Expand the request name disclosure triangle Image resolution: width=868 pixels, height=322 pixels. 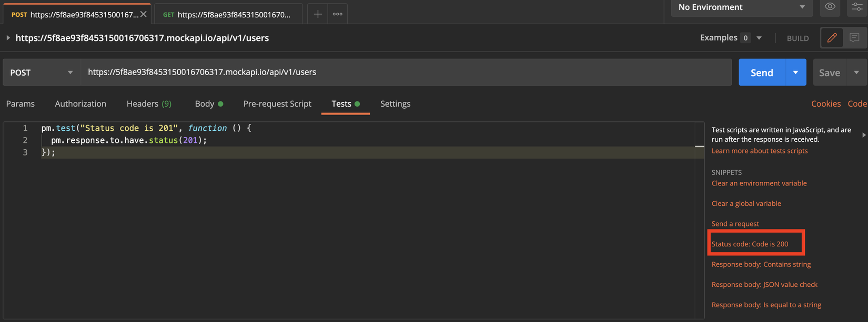(8, 38)
